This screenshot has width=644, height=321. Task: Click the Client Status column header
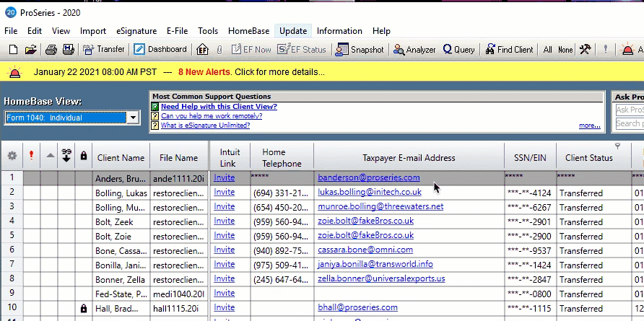click(588, 157)
